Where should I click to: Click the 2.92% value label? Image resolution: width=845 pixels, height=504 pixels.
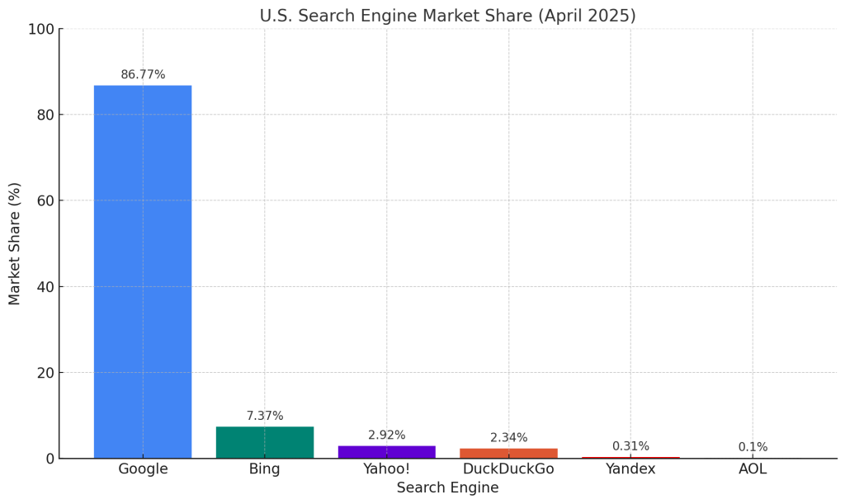(x=387, y=435)
